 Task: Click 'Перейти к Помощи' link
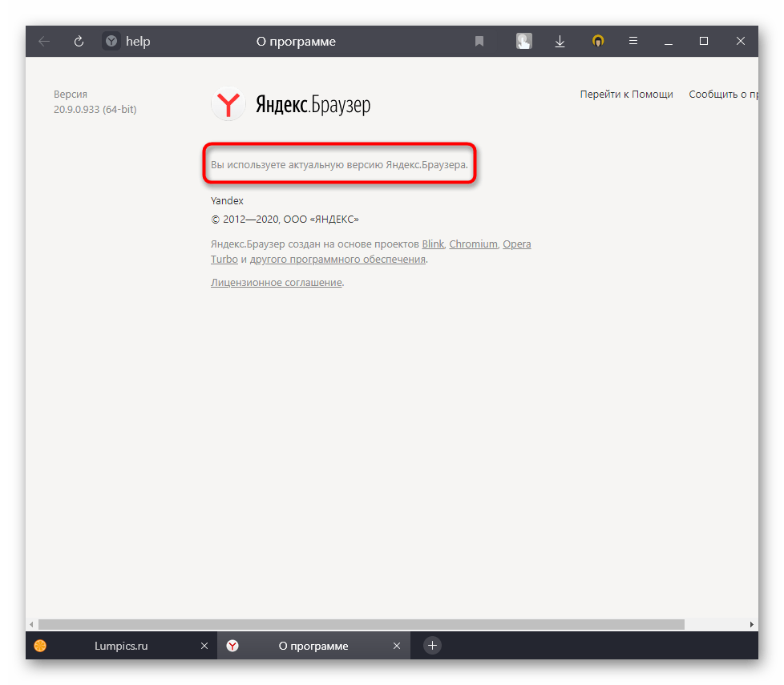coord(626,95)
